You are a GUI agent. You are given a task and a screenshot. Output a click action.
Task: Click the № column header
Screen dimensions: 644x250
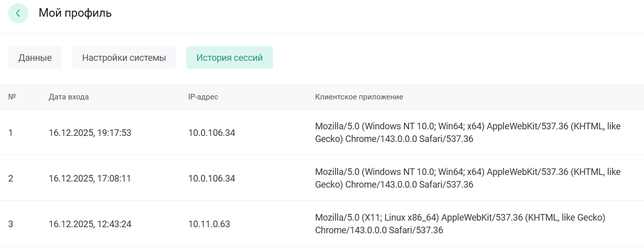(x=12, y=96)
